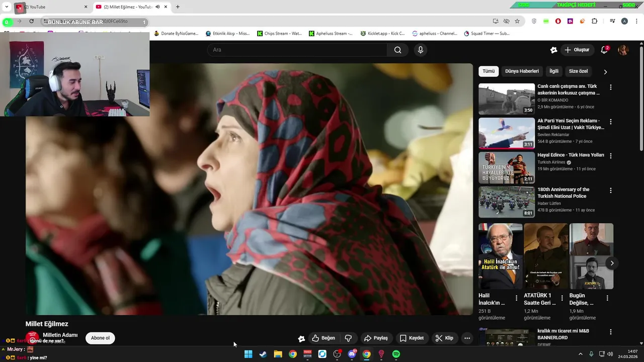
Task: Open Squad Timer bookmark
Action: [x=487, y=34]
